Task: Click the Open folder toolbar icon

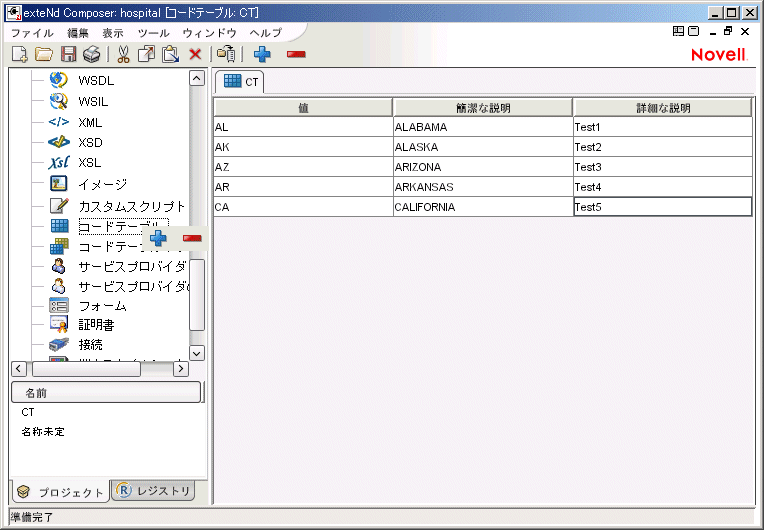Action: coord(44,54)
